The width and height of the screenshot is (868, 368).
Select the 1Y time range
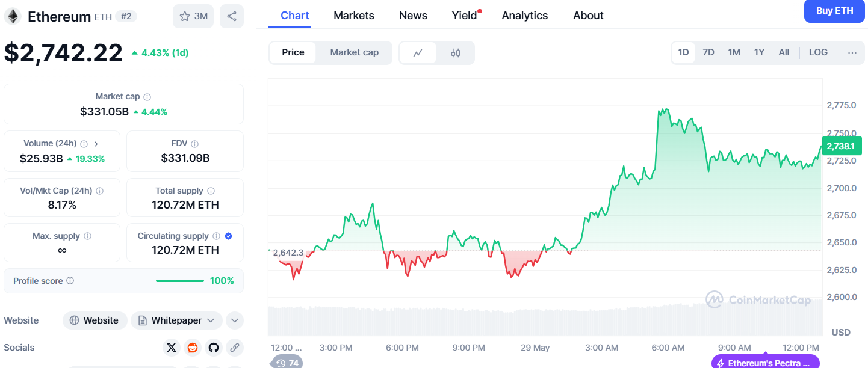pos(759,52)
